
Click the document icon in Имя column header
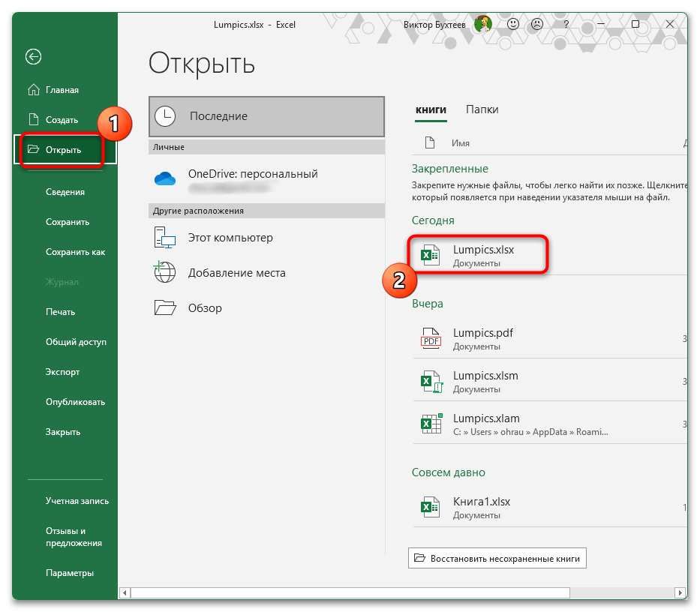pyautogui.click(x=429, y=142)
